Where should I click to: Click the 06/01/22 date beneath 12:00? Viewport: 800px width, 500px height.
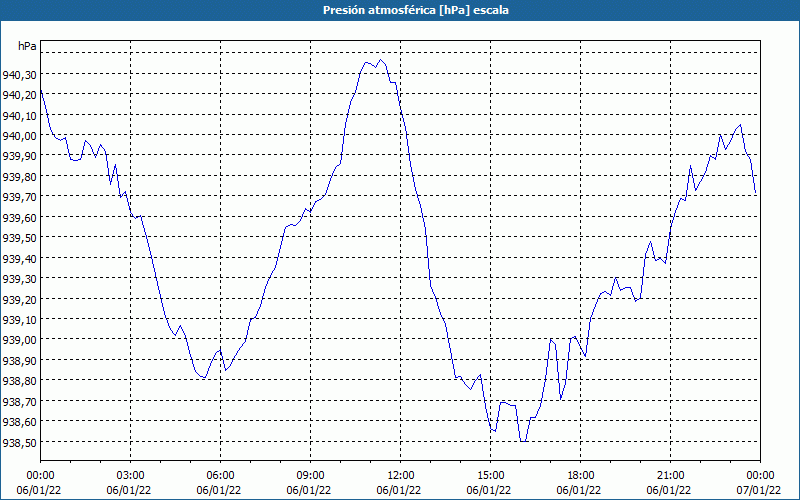pos(399,490)
